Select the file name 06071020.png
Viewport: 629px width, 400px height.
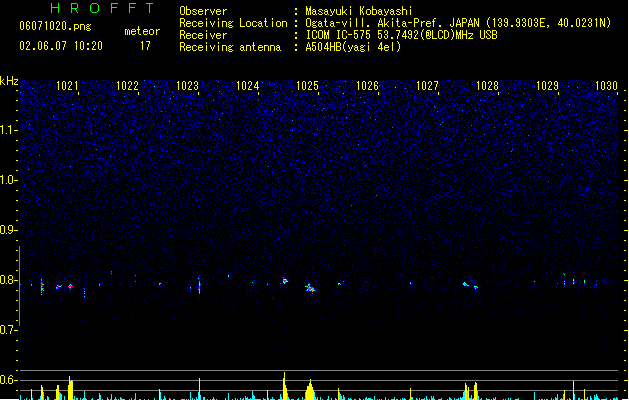tap(55, 26)
